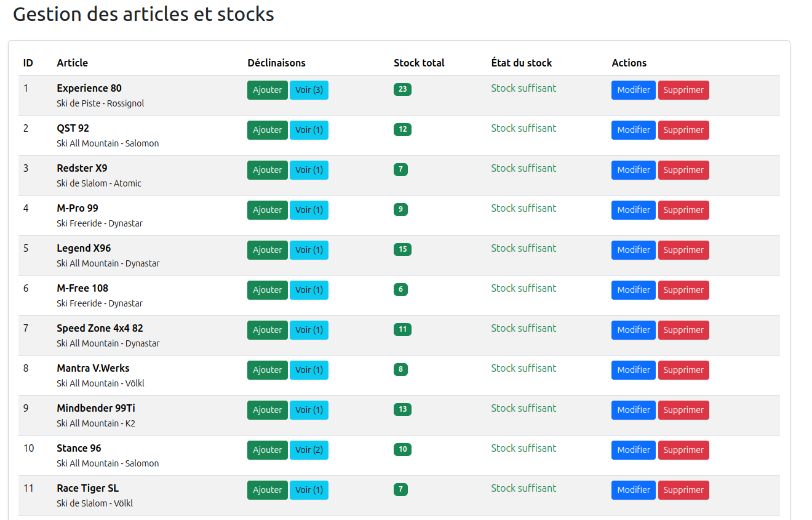Click the page title "Gestion des articles et stocks"
812x520 pixels.
click(143, 14)
